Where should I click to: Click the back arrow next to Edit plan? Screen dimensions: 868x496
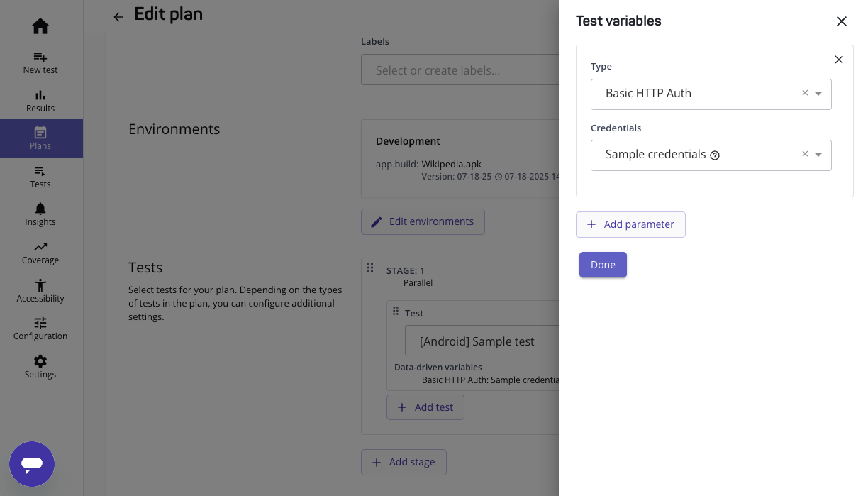pos(118,16)
